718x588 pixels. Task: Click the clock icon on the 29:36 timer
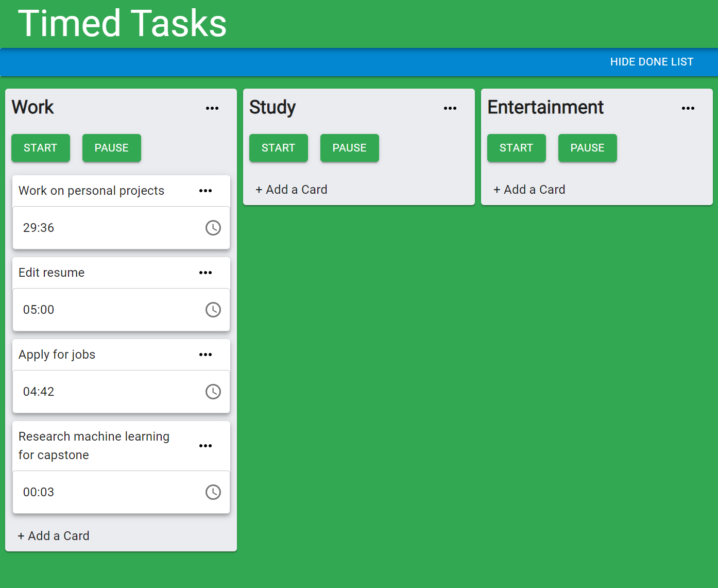click(x=213, y=228)
